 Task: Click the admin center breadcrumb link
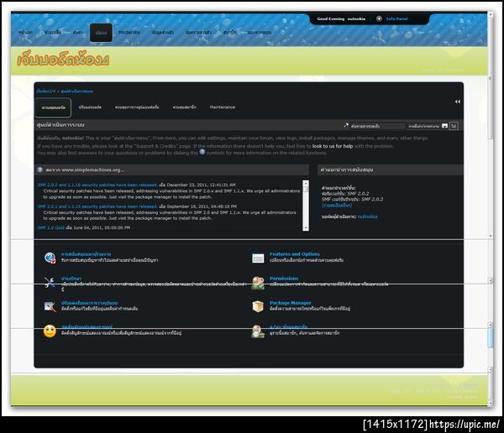(77, 91)
